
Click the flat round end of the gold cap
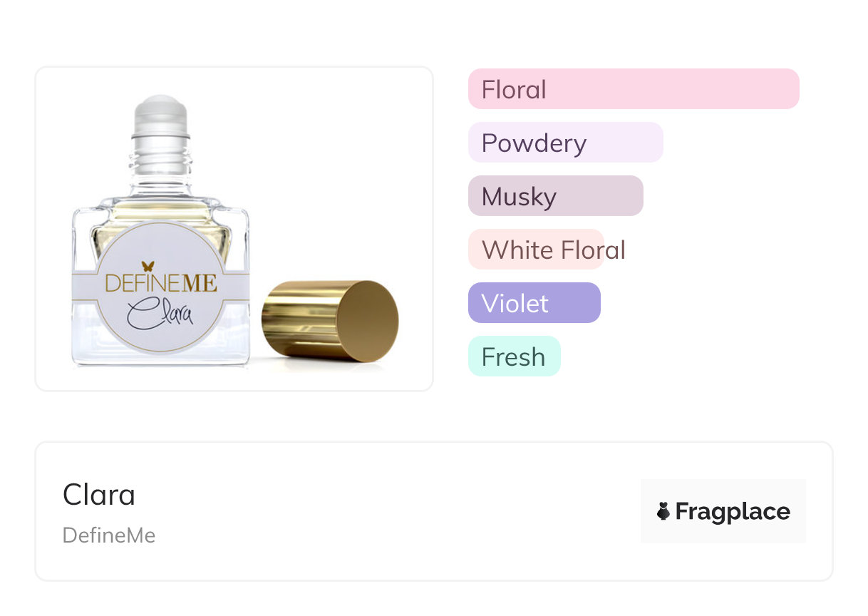[367, 321]
